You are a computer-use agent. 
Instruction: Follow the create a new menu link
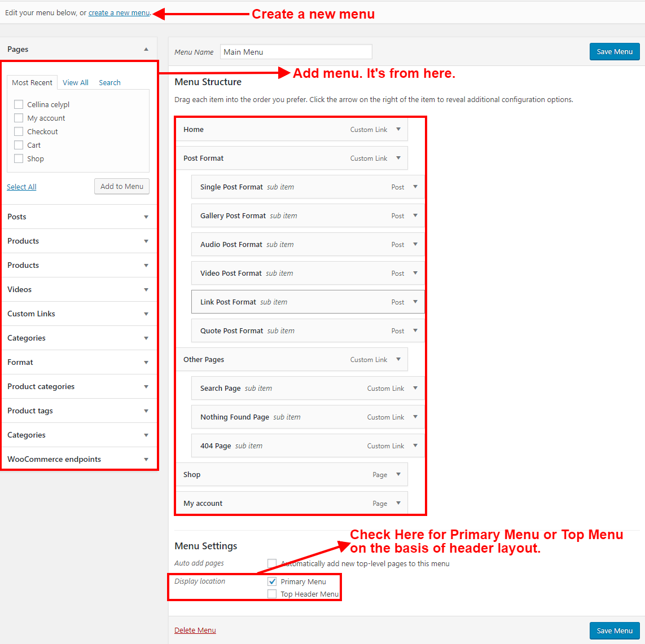(119, 13)
